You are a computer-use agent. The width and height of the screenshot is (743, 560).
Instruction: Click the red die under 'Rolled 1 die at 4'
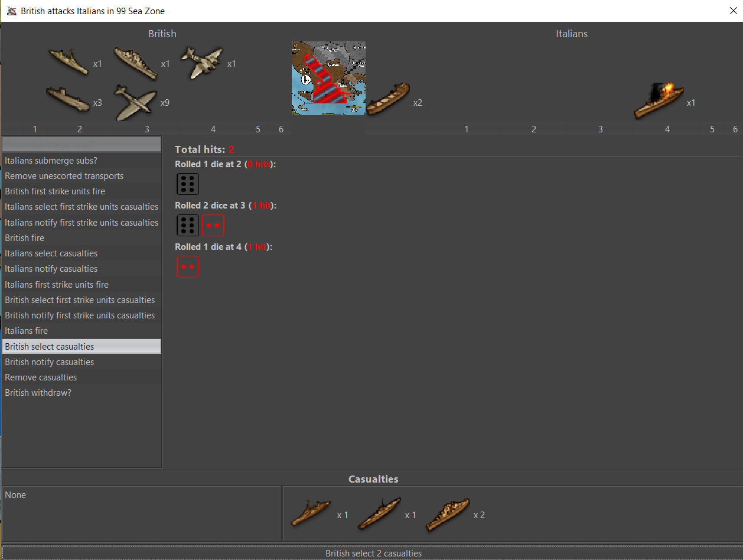point(188,266)
